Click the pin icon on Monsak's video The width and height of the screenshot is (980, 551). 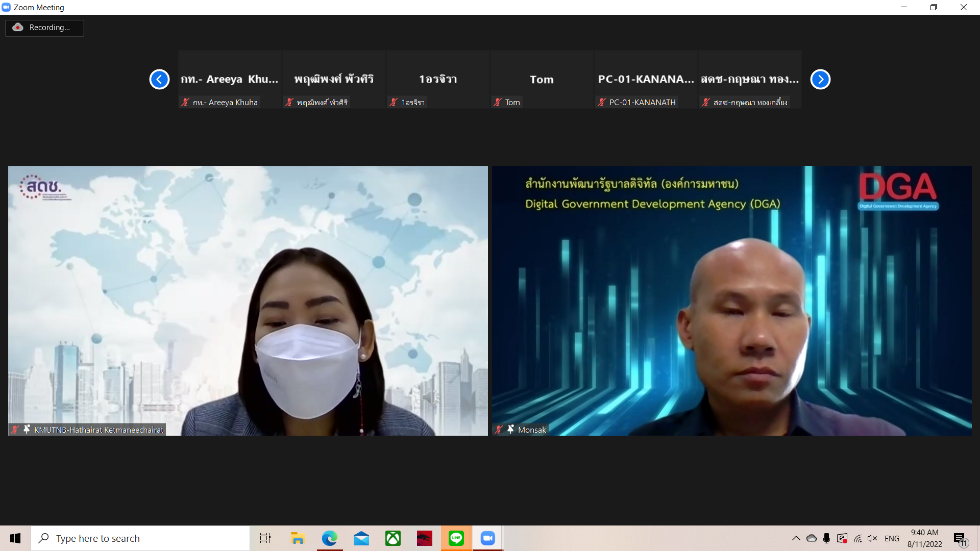pos(510,430)
